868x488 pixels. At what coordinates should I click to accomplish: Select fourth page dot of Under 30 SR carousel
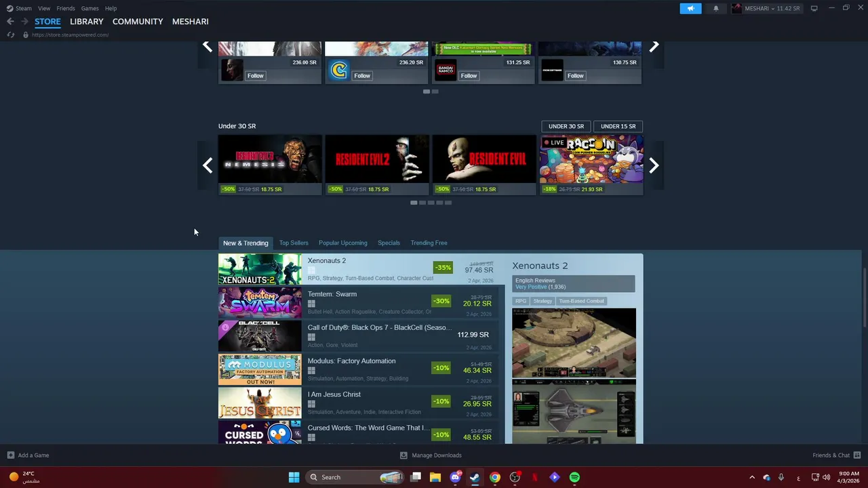[439, 203]
